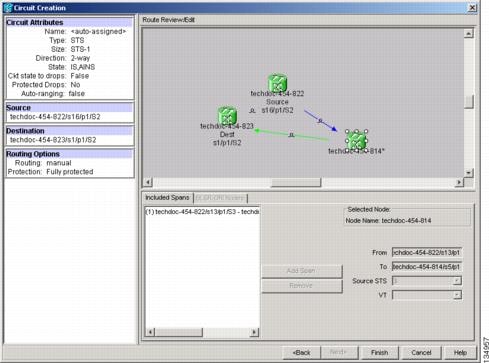489x363 pixels.
Task: Click the Included Spans list scroll right arrow
Action: pyautogui.click(x=254, y=332)
